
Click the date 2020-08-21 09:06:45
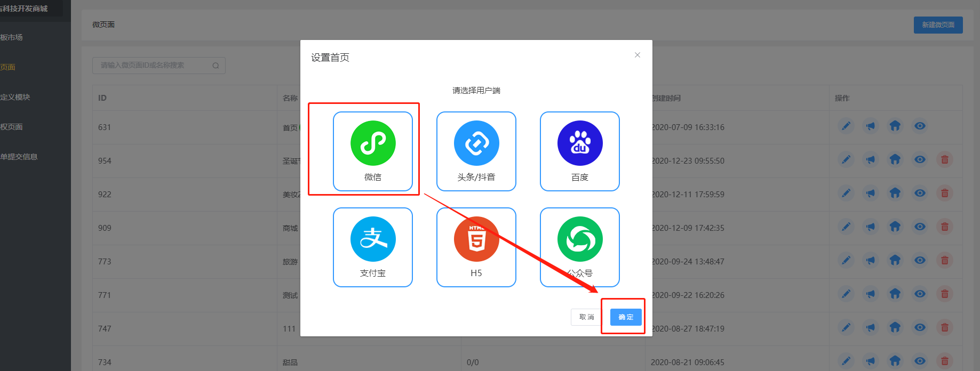point(688,362)
